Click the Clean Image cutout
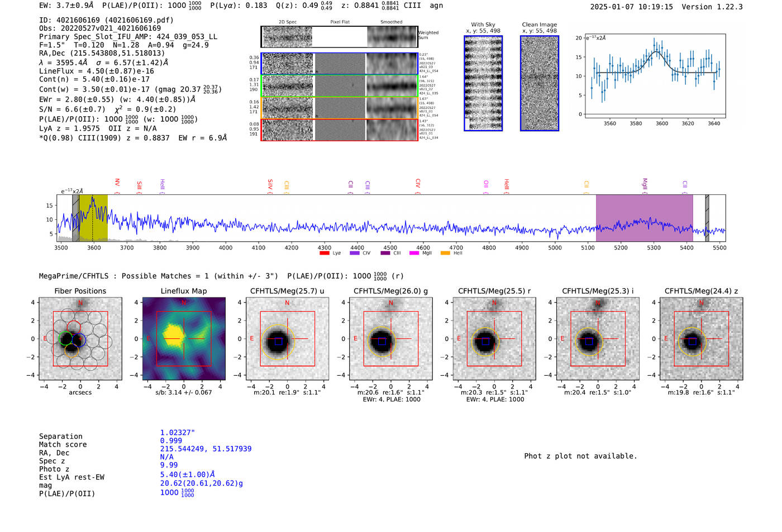Viewport: 782px width, 532px height. coord(540,83)
